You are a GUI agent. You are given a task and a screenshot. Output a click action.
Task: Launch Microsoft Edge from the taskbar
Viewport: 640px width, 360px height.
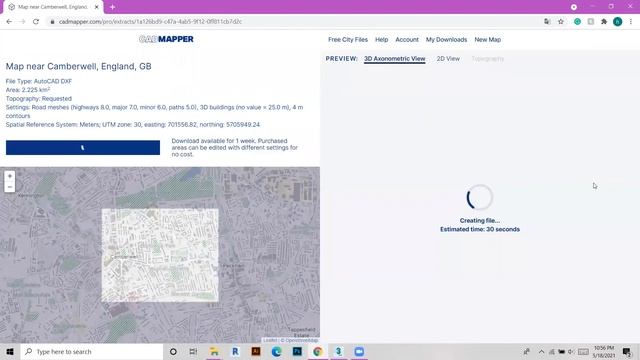(276, 351)
